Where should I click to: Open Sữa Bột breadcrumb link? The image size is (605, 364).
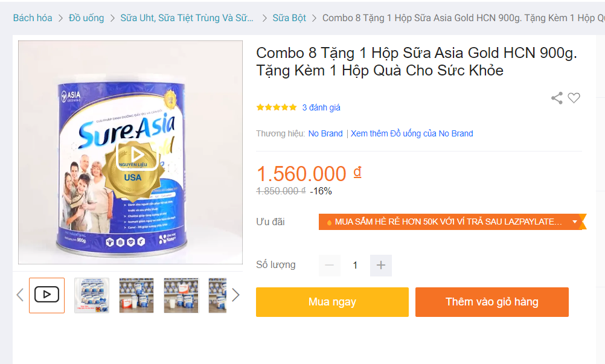(289, 18)
